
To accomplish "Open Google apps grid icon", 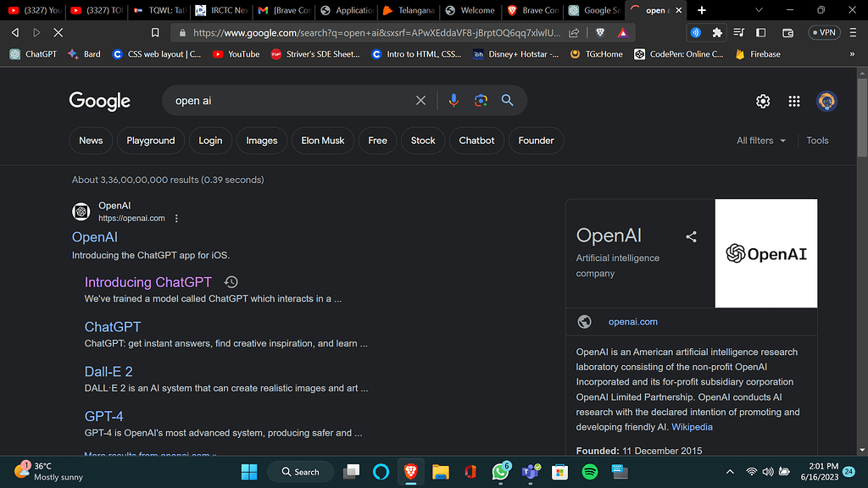I will pyautogui.click(x=794, y=100).
